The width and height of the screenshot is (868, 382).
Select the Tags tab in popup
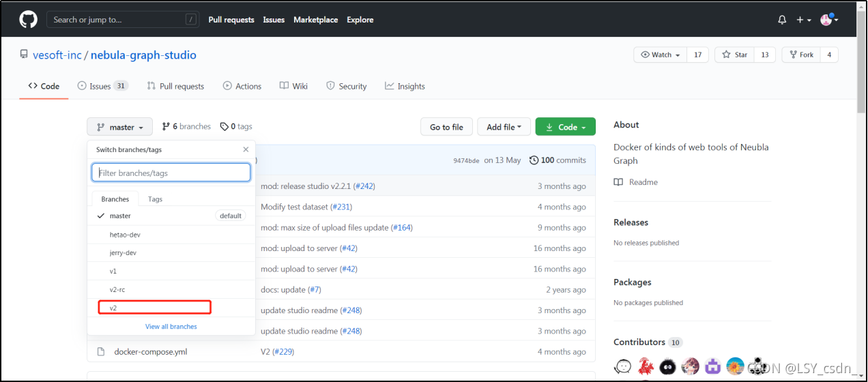click(x=156, y=199)
